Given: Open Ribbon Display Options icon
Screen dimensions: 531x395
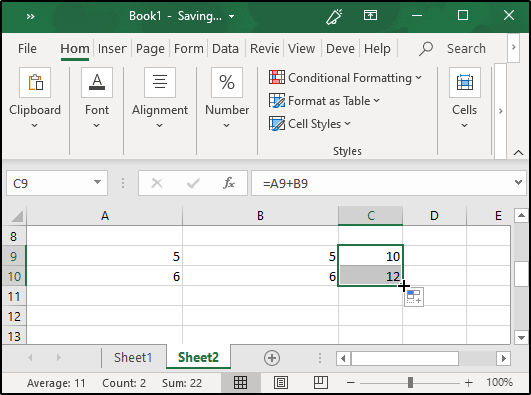Looking at the screenshot, I should coord(370,16).
